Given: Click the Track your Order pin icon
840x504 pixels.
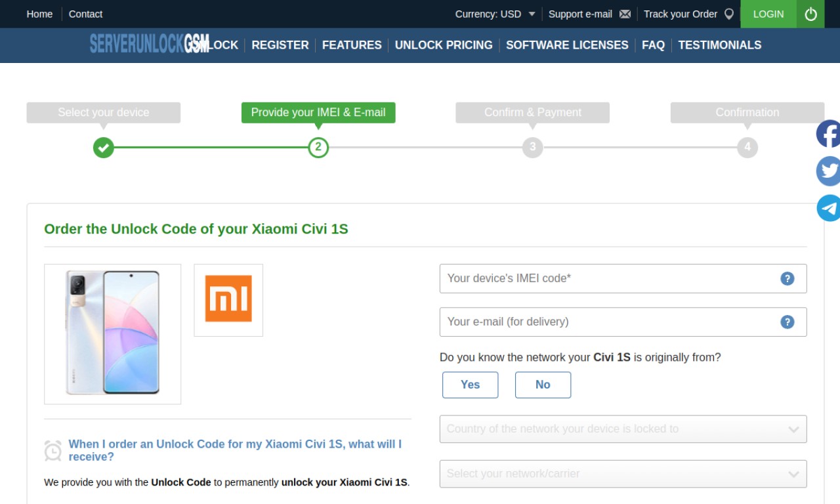Looking at the screenshot, I should [728, 14].
